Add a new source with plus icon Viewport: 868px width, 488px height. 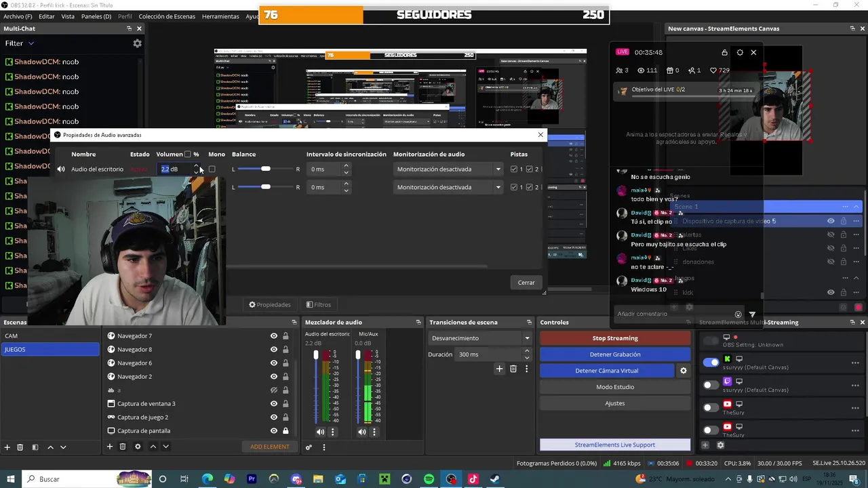pyautogui.click(x=110, y=447)
